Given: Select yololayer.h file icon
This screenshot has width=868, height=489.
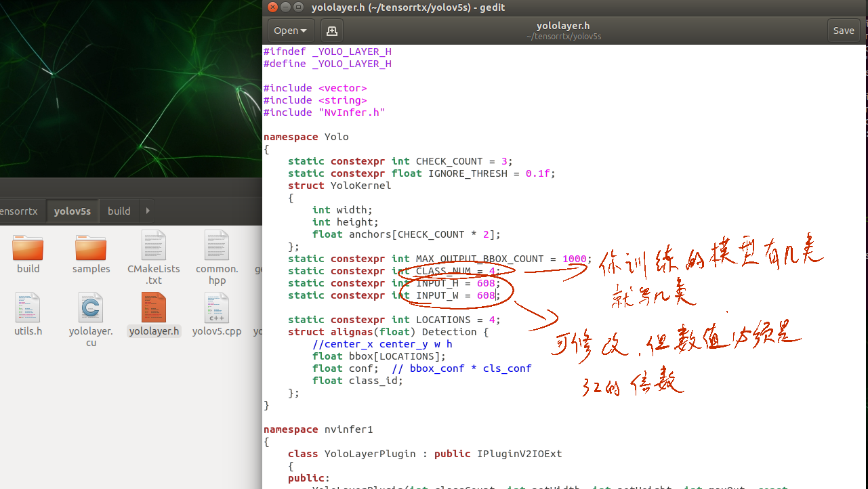Looking at the screenshot, I should click(154, 307).
